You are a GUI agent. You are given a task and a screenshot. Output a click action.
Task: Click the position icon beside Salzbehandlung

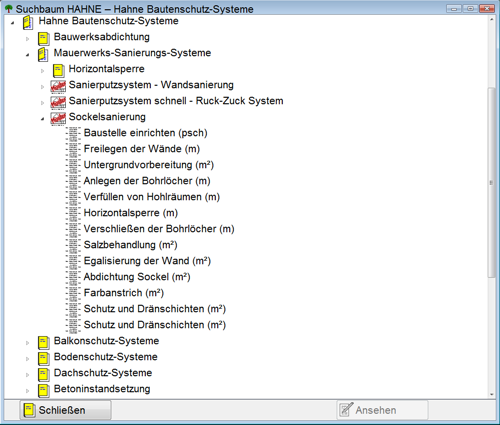pos(73,245)
